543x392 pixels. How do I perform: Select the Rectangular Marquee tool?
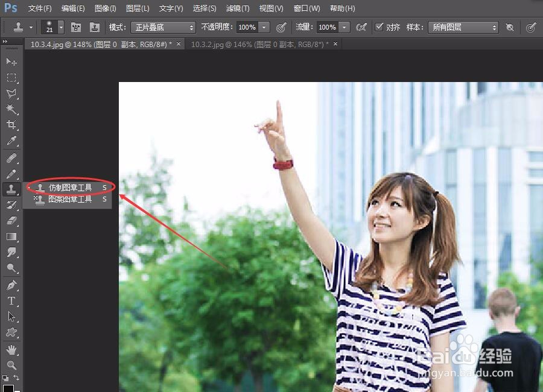pyautogui.click(x=11, y=78)
